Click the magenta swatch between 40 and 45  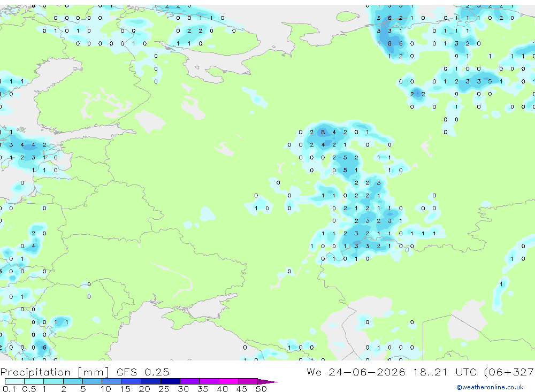(228, 381)
